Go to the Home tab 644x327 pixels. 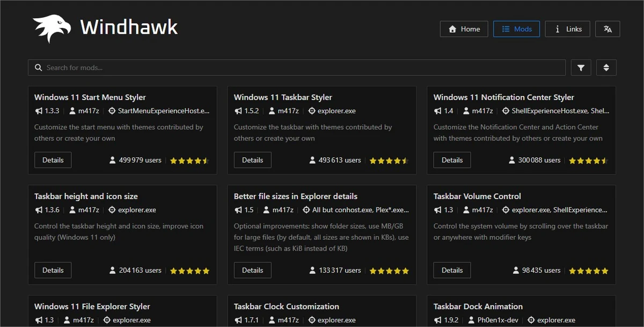pos(464,29)
